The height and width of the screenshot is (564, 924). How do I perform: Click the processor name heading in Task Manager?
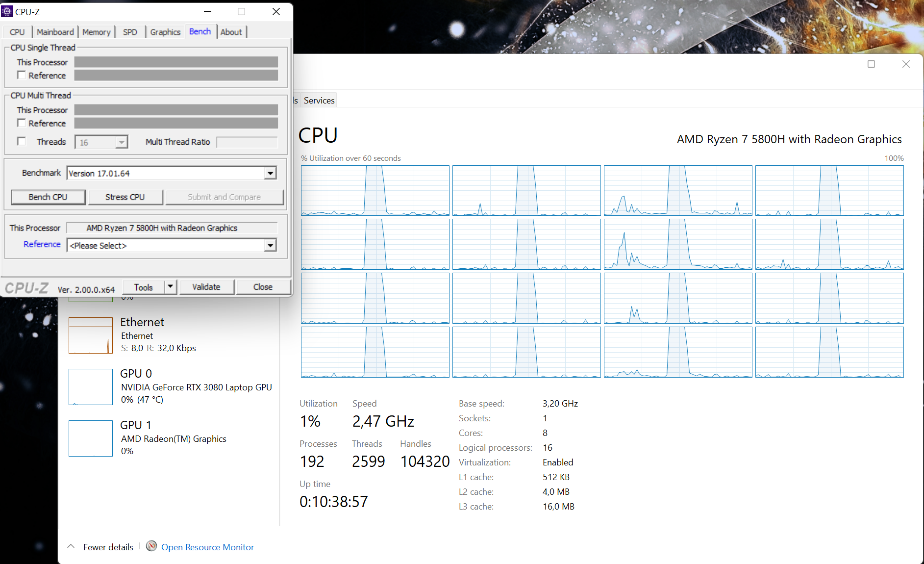(789, 139)
